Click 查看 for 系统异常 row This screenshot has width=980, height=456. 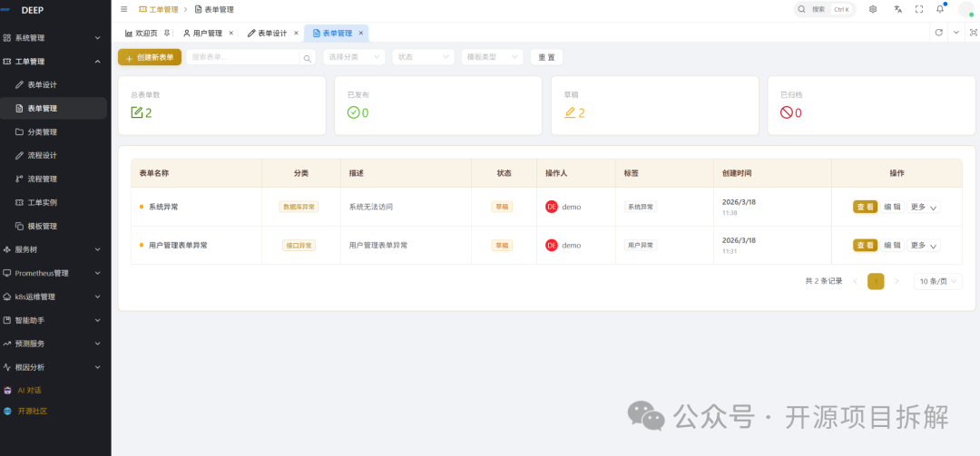[865, 208]
